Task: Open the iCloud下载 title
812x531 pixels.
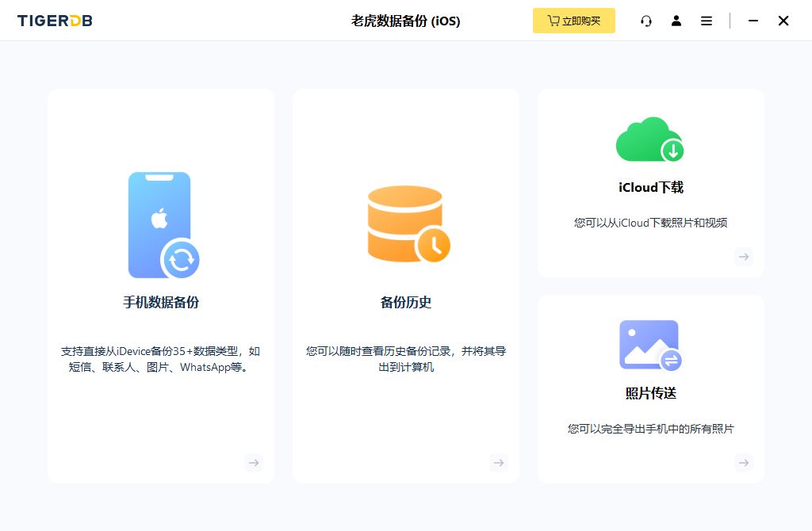Action: point(651,187)
